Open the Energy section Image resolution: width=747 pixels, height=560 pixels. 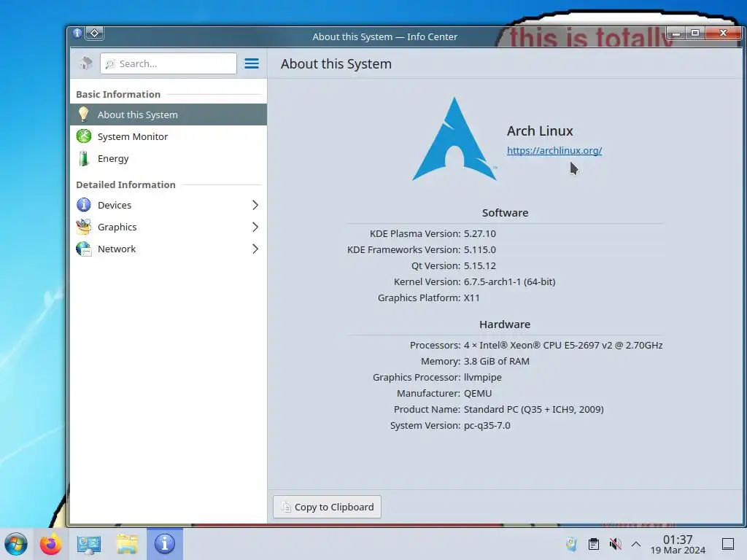[x=169, y=158]
